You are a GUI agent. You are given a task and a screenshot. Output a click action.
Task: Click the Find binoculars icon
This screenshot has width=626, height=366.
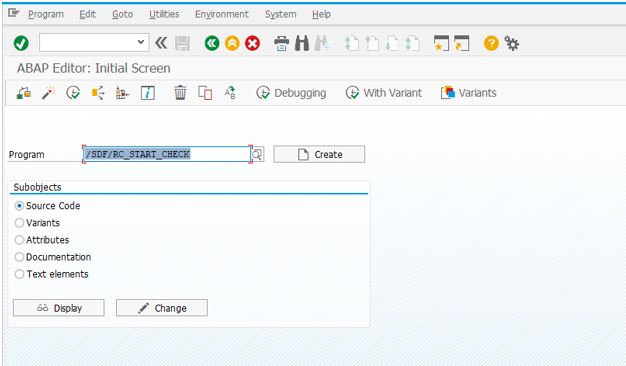click(302, 43)
